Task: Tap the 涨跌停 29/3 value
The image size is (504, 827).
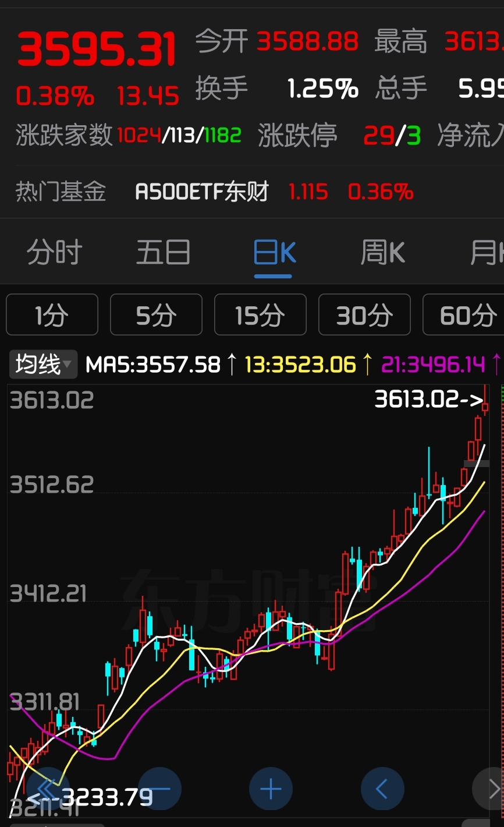Action: [392, 136]
